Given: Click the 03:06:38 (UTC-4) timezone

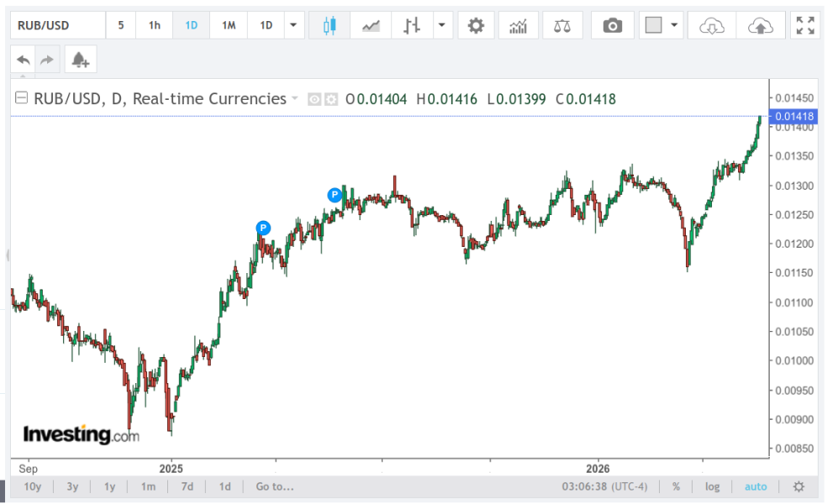Looking at the screenshot, I should [604, 486].
